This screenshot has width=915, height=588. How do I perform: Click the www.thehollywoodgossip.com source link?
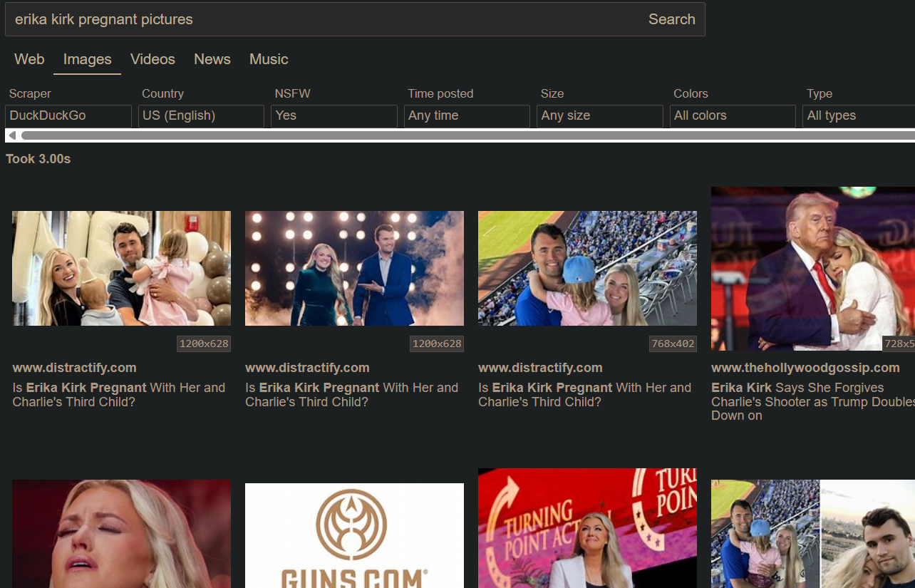805,368
